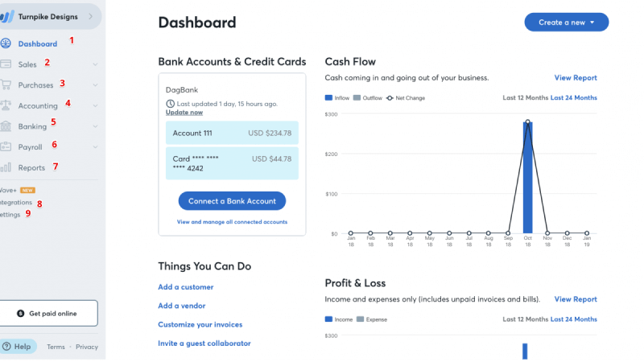Click the Wave logo next to Turnpike Designs
644x362 pixels.
(7, 17)
